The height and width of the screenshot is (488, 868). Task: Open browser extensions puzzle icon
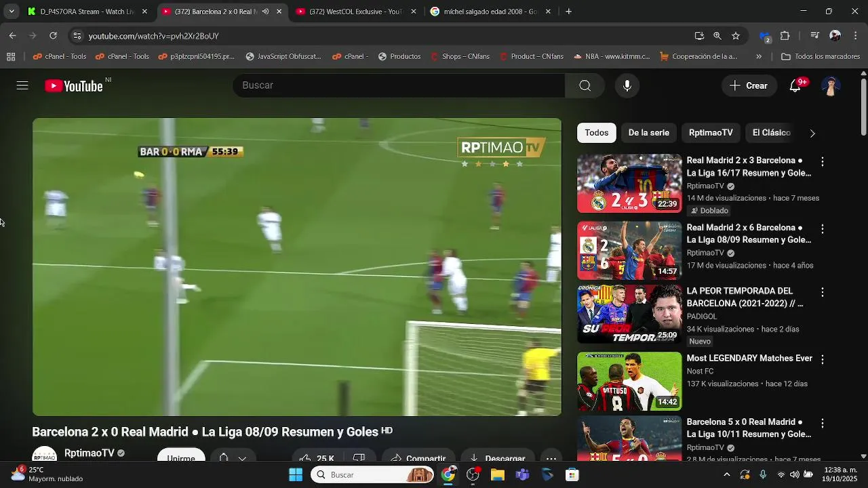[x=785, y=36]
